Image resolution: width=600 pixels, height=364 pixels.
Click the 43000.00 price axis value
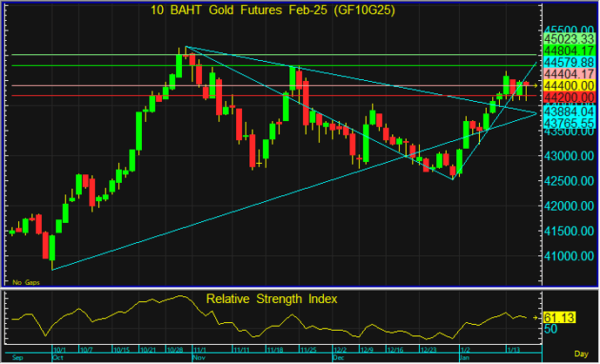pyautogui.click(x=568, y=156)
